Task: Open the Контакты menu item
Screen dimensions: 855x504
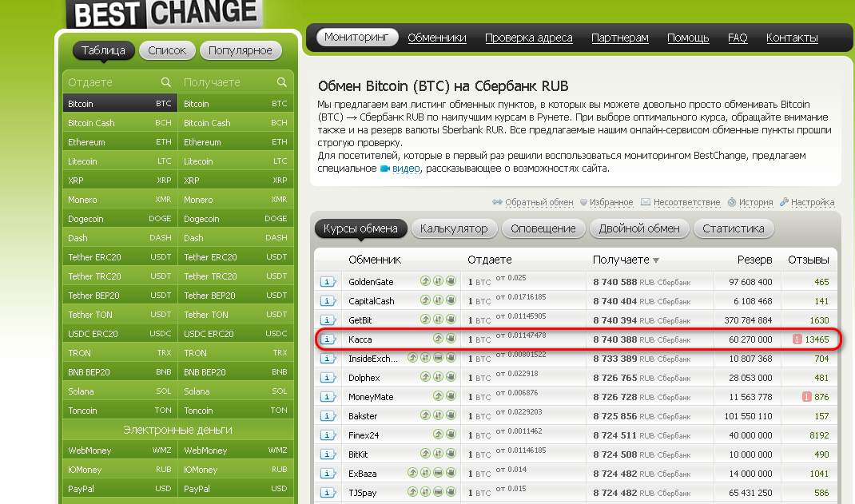Action: 792,38
